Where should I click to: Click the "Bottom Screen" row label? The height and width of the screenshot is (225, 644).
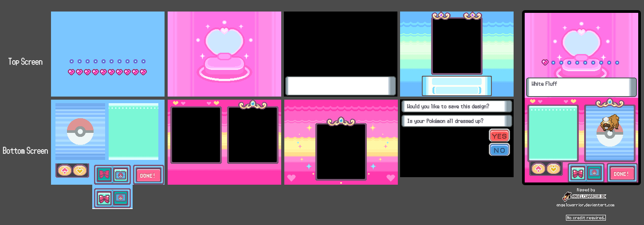pos(25,151)
